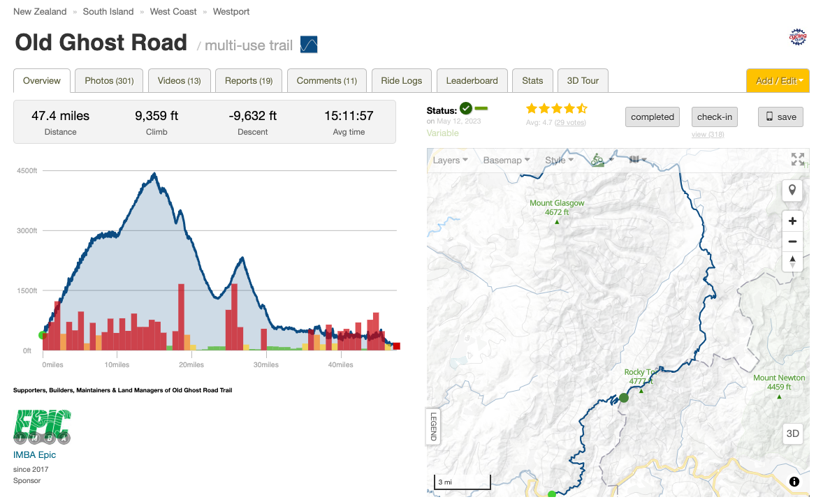Click the map info circle icon
This screenshot has height=504, width=830.
(x=794, y=482)
